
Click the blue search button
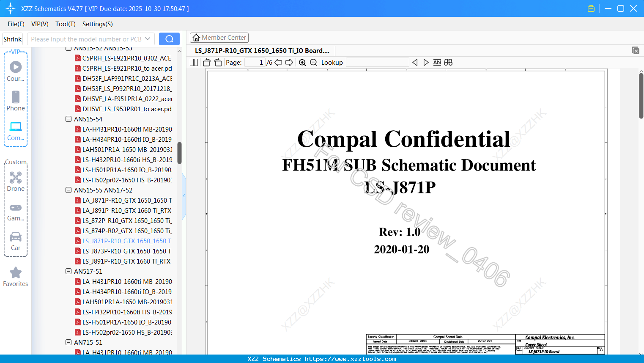(x=169, y=39)
